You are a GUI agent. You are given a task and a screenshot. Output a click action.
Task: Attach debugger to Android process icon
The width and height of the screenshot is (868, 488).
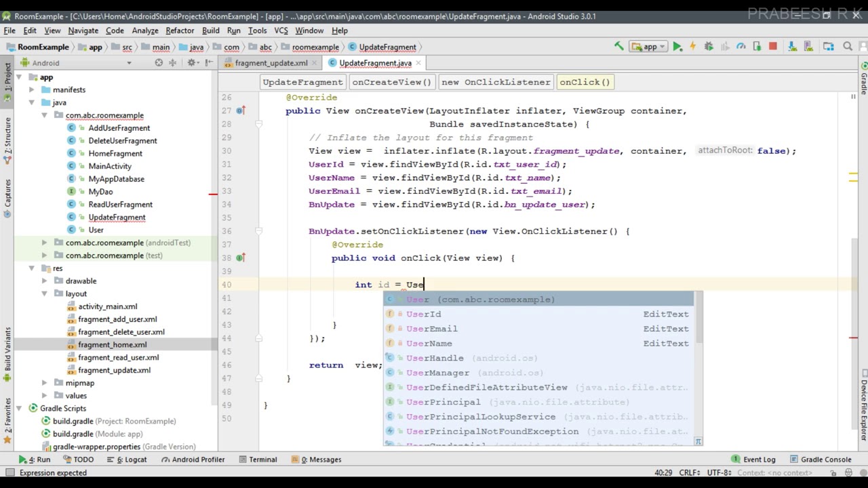pyautogui.click(x=757, y=47)
